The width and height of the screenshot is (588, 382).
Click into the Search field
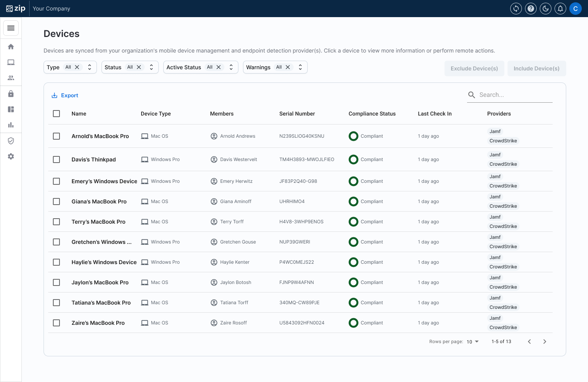pyautogui.click(x=513, y=95)
